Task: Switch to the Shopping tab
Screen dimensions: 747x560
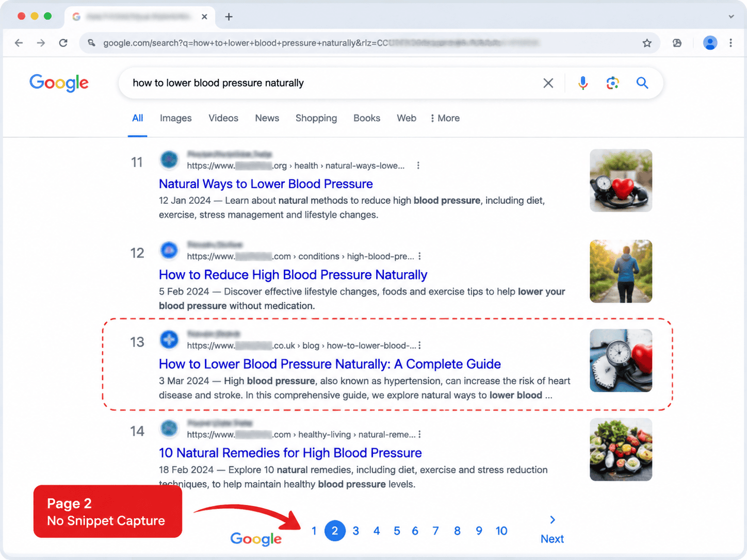Action: [316, 118]
